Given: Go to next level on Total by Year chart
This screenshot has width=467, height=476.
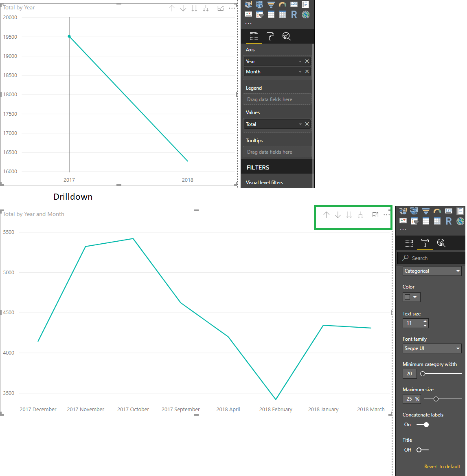Looking at the screenshot, I should [194, 8].
